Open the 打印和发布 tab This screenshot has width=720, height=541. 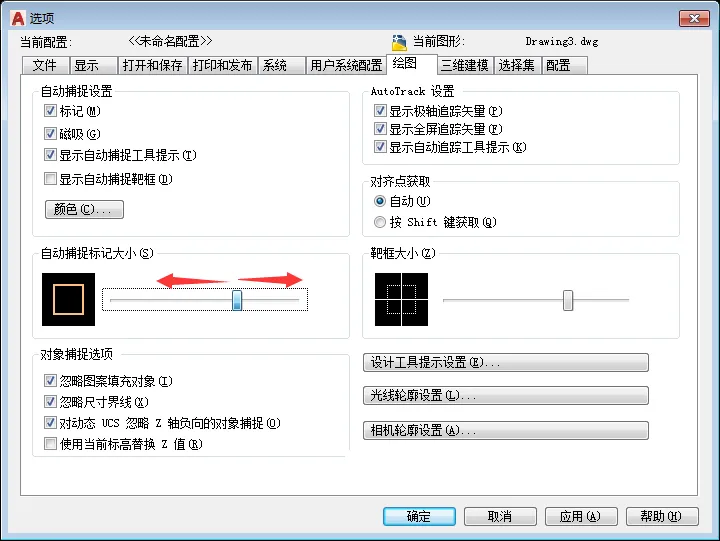point(223,66)
